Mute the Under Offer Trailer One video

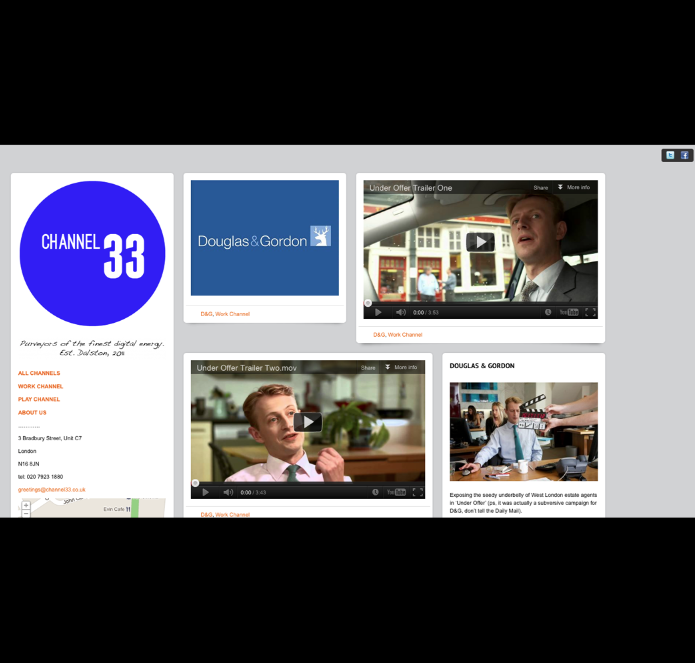401,312
